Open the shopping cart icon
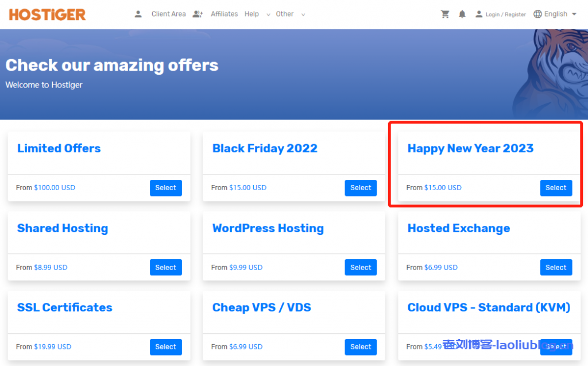Screen dimensions: 588x366 (445, 14)
